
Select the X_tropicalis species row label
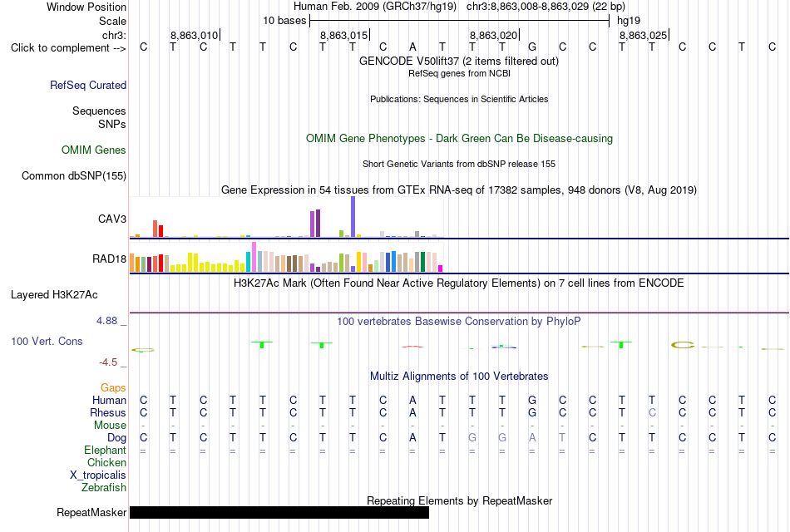tap(98, 475)
